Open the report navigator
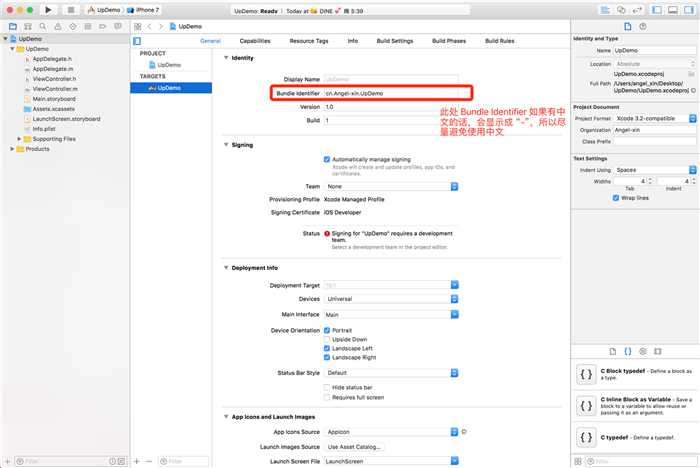700x468 pixels. tap(118, 27)
